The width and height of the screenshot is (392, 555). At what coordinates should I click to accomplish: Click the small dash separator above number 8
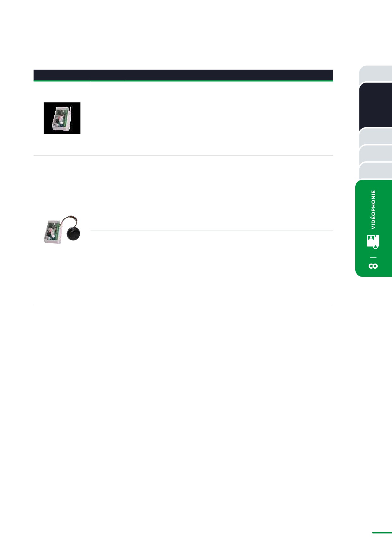pos(373,257)
